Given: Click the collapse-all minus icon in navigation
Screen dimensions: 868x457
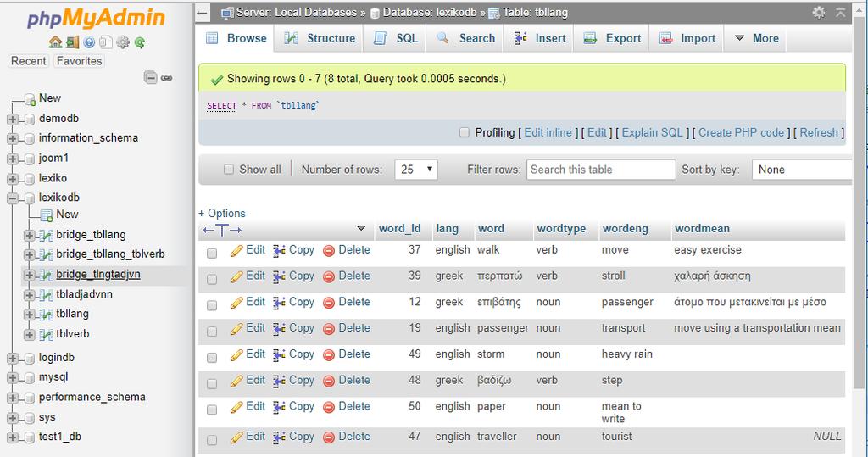Looking at the screenshot, I should pyautogui.click(x=150, y=77).
